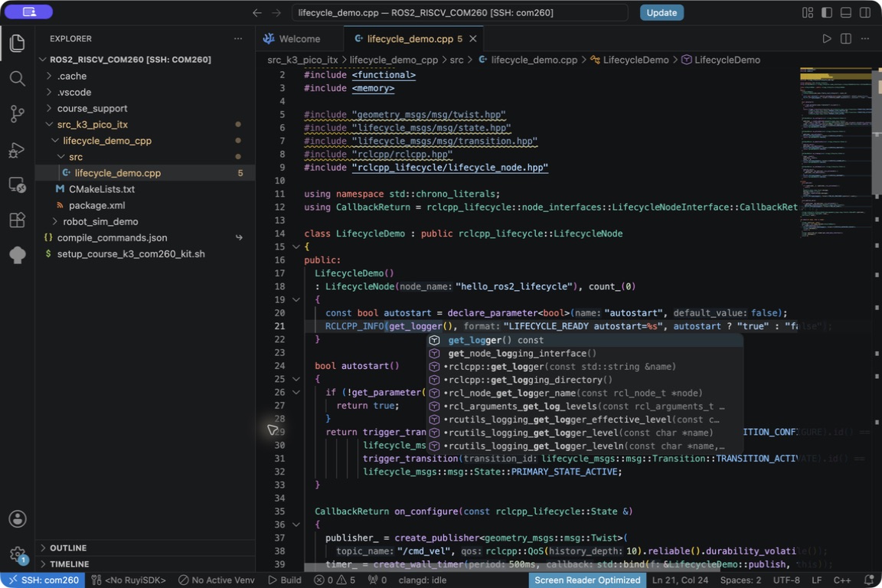
Task: Expand the OUTLINE section
Action: point(145,547)
